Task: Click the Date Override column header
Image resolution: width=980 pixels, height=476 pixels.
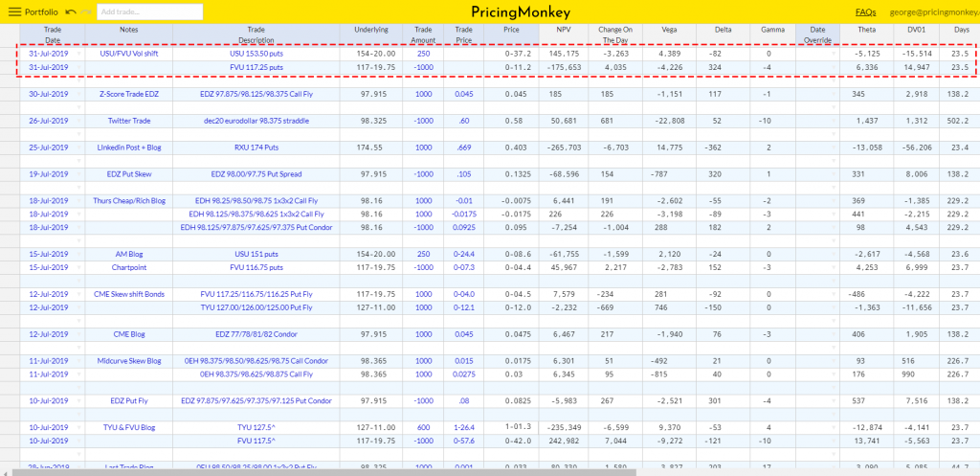Action: [x=817, y=34]
